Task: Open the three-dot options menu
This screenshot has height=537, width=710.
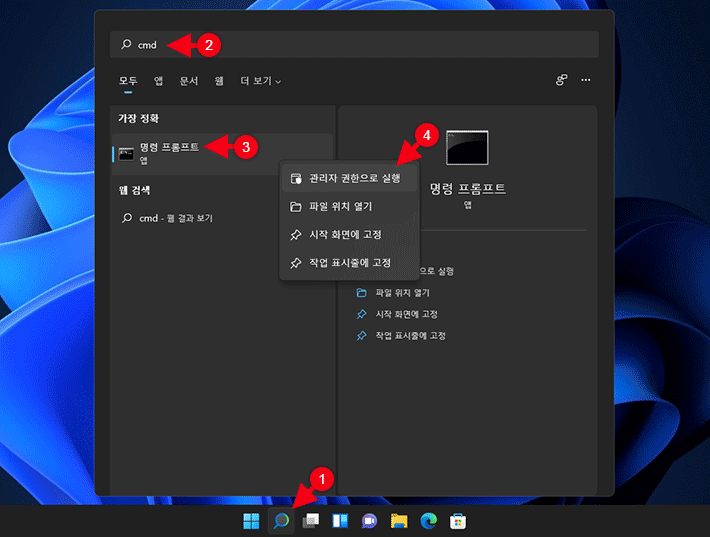Action: pos(586,80)
